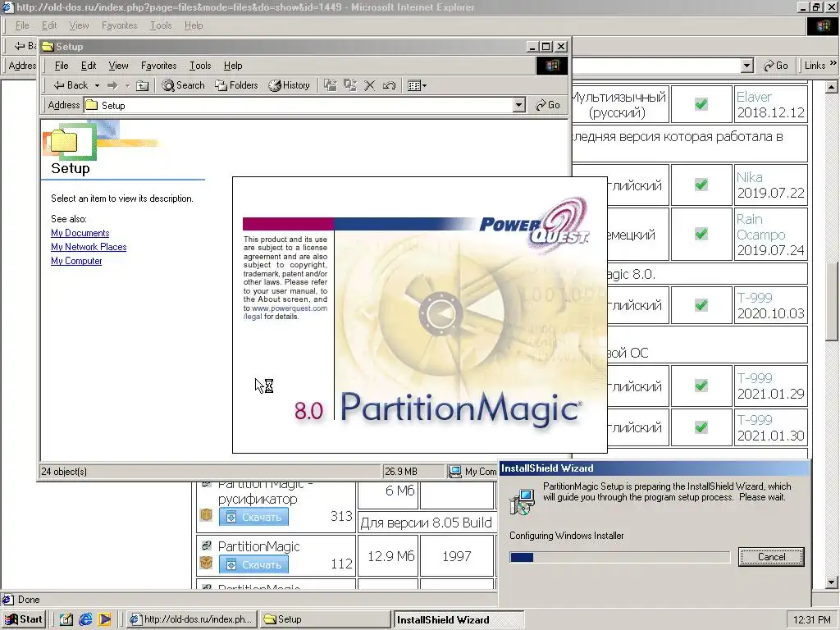Click Go button in Internet Explorer

tap(776, 66)
